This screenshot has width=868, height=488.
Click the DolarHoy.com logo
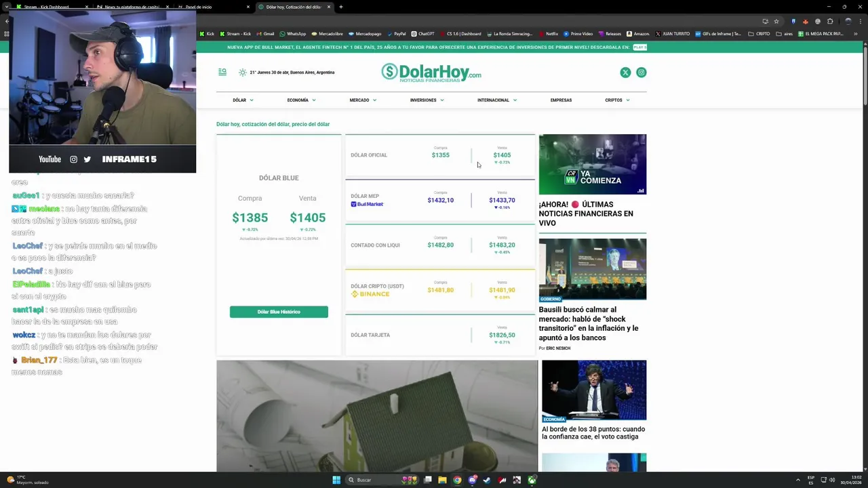coord(431,73)
